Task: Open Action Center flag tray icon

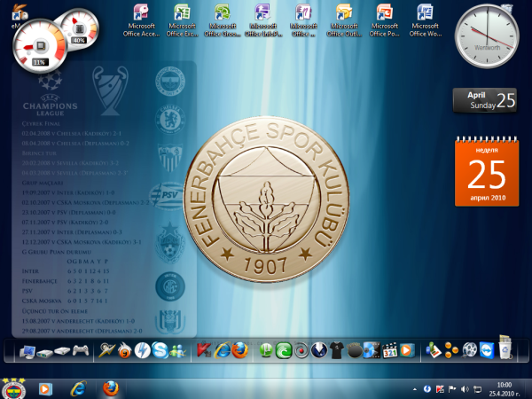Action: (452, 389)
